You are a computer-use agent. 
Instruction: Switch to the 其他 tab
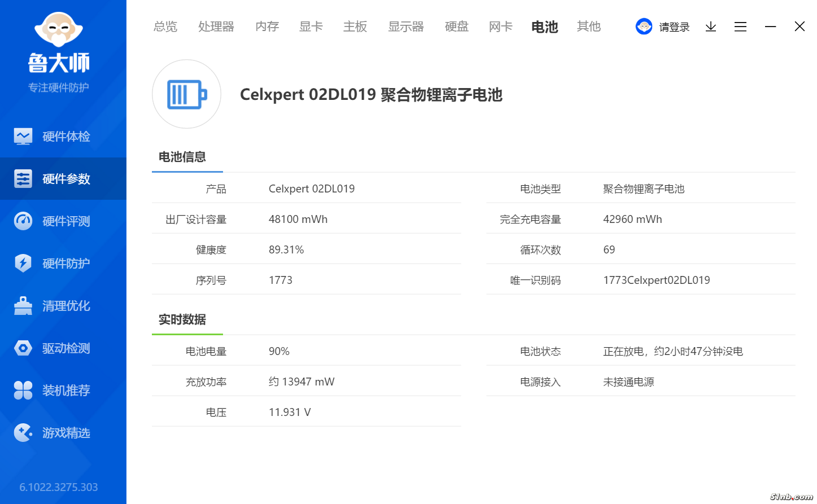(589, 27)
